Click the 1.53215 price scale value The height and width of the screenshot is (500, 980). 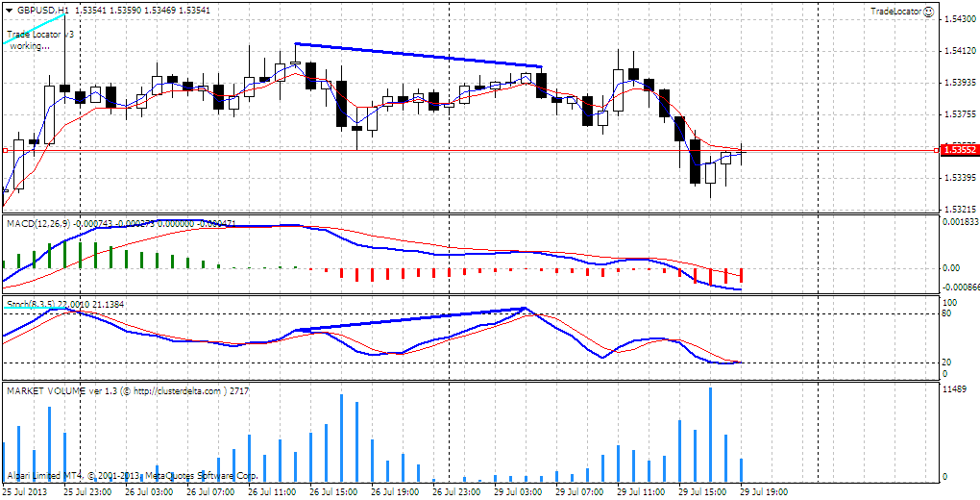pyautogui.click(x=958, y=208)
